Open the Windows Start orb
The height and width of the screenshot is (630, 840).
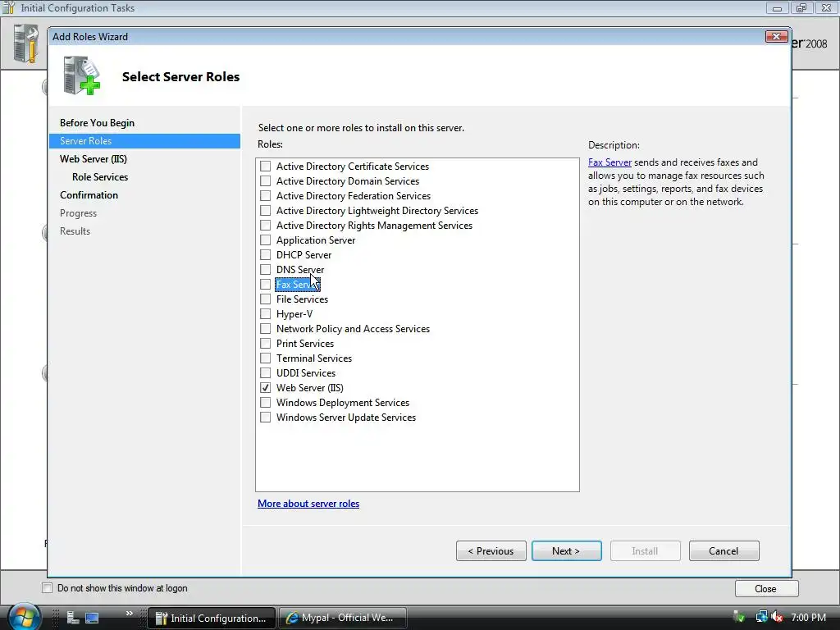pos(24,617)
